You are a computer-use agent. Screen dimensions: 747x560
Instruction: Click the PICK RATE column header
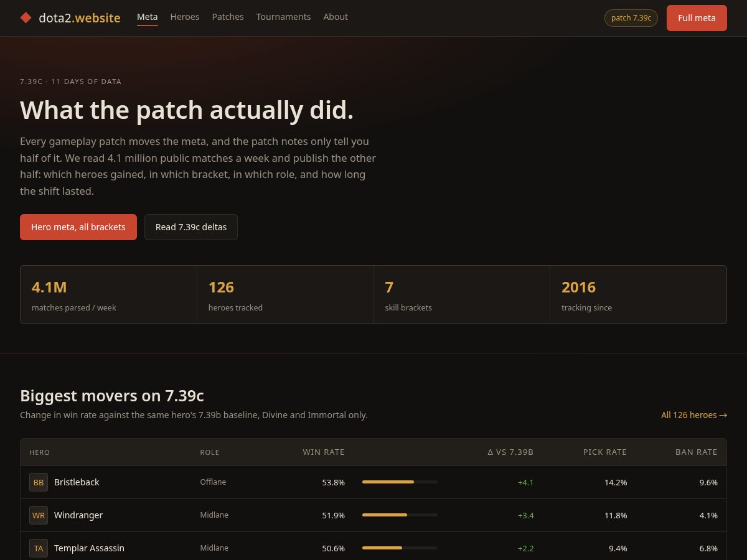tap(605, 452)
